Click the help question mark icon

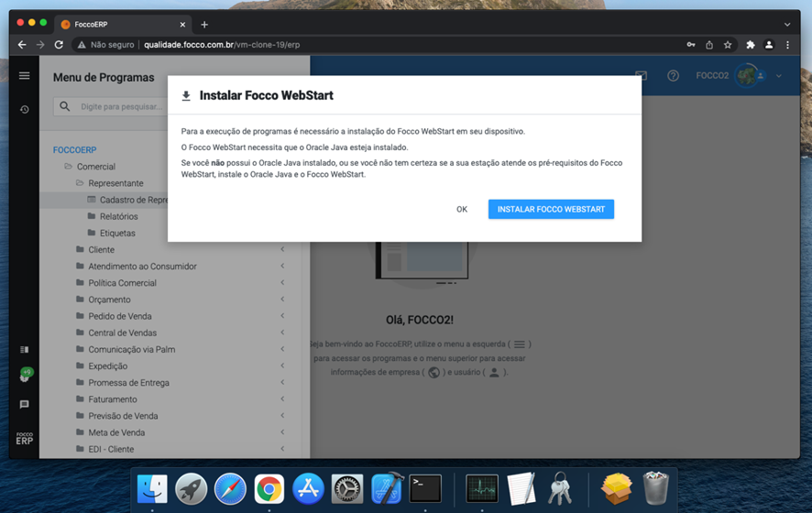(x=673, y=76)
